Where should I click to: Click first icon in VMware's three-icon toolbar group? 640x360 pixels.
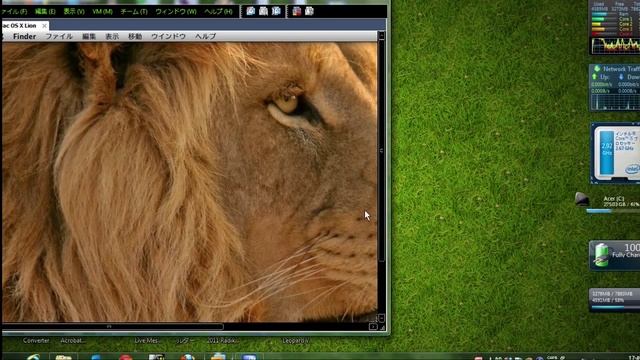click(x=251, y=11)
